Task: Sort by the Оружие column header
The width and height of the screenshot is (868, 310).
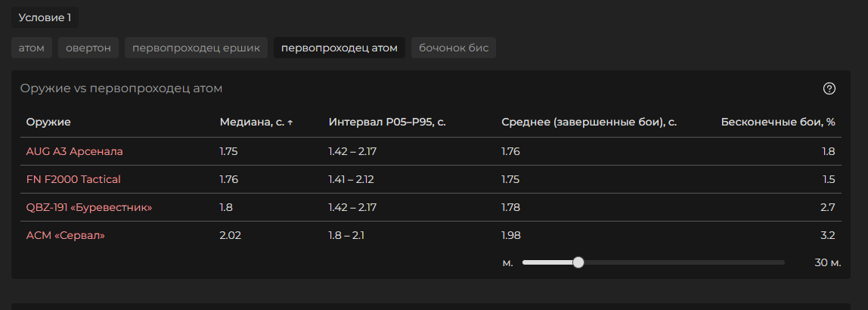Action: pyautogui.click(x=48, y=122)
